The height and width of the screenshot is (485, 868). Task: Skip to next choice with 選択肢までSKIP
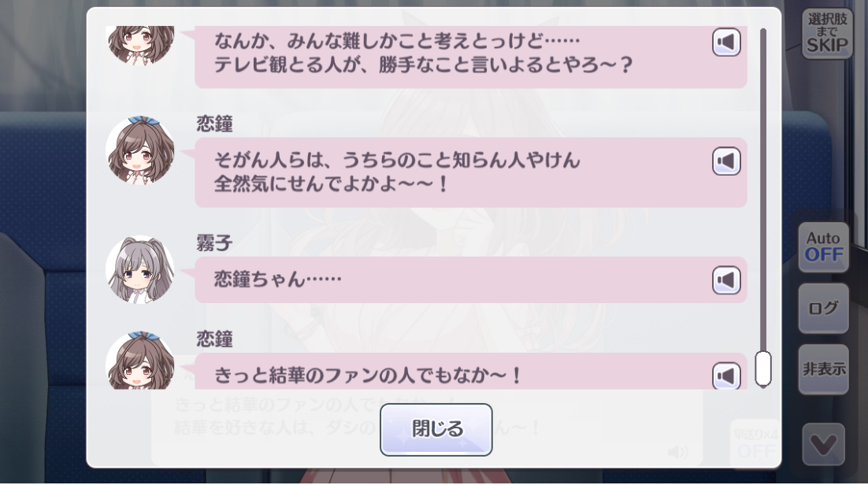coord(827,33)
